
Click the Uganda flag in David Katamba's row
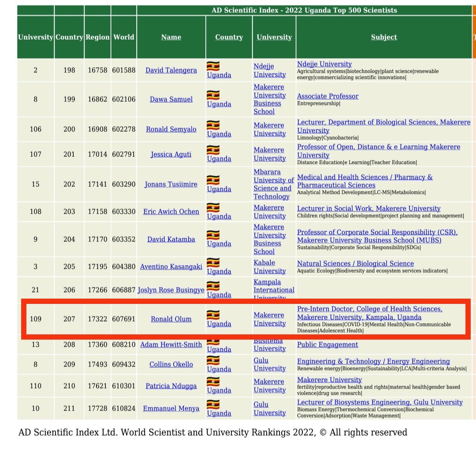(213, 235)
